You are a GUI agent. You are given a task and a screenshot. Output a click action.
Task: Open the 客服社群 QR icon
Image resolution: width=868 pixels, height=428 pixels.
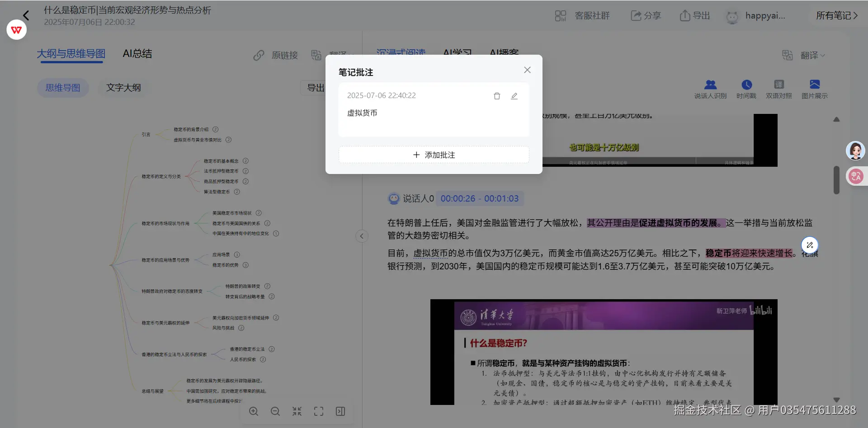pos(561,16)
